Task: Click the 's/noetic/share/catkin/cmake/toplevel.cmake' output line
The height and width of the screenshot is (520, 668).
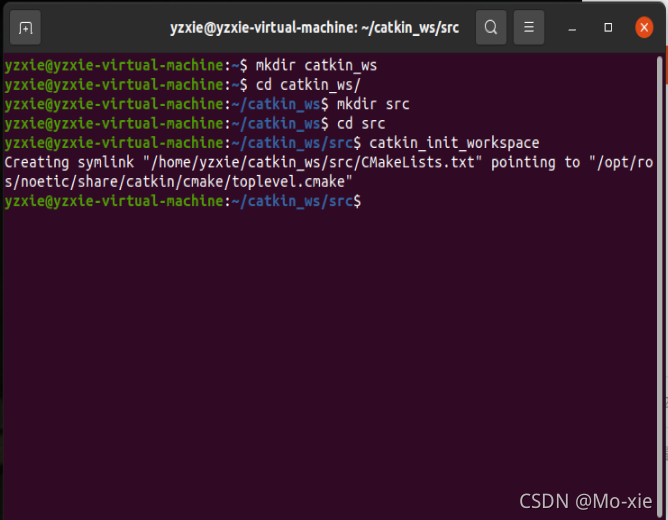Action: 179,182
